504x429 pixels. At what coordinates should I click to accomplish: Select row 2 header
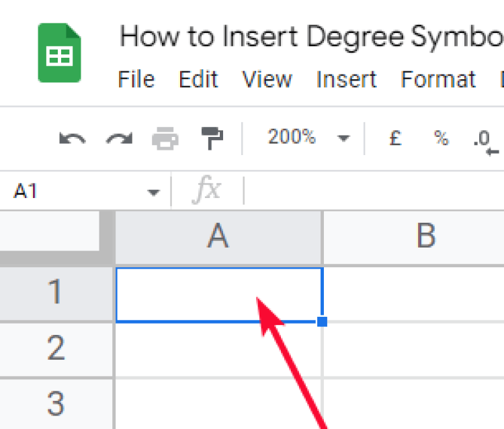56,349
